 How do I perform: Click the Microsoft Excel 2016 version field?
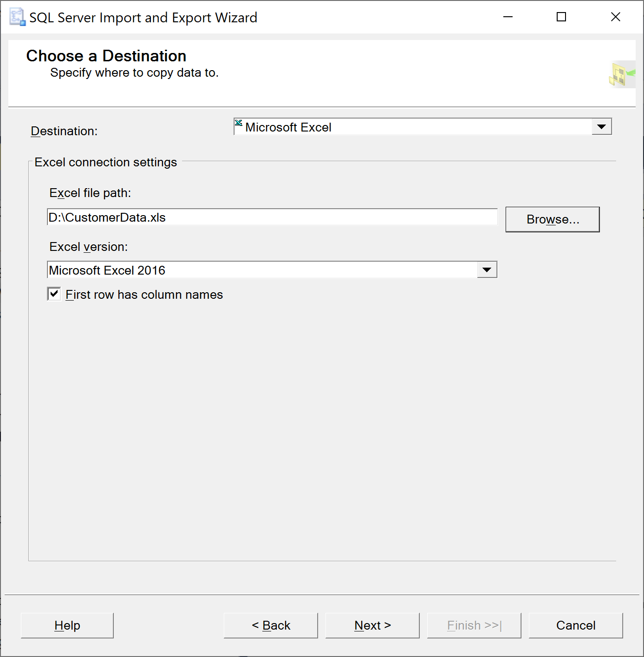click(272, 269)
